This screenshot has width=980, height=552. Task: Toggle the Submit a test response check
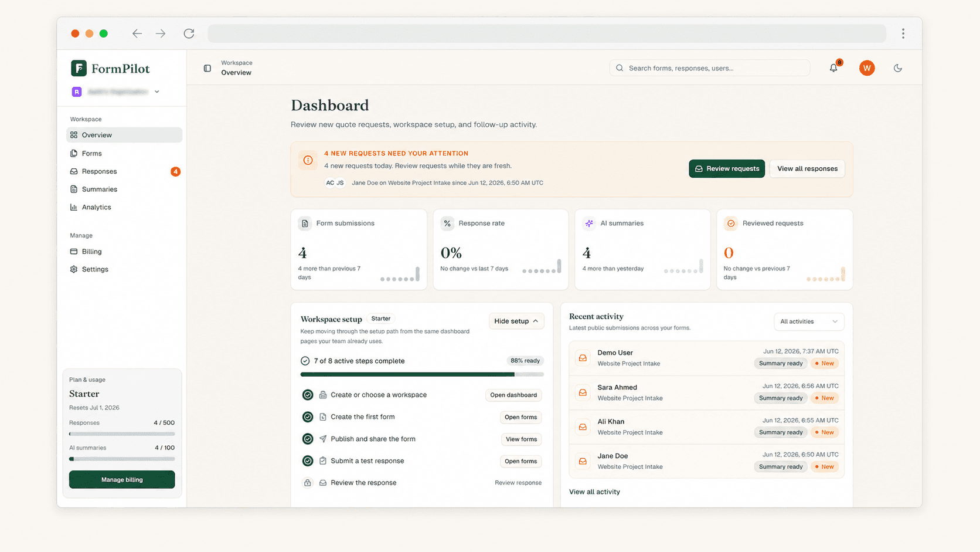308,461
